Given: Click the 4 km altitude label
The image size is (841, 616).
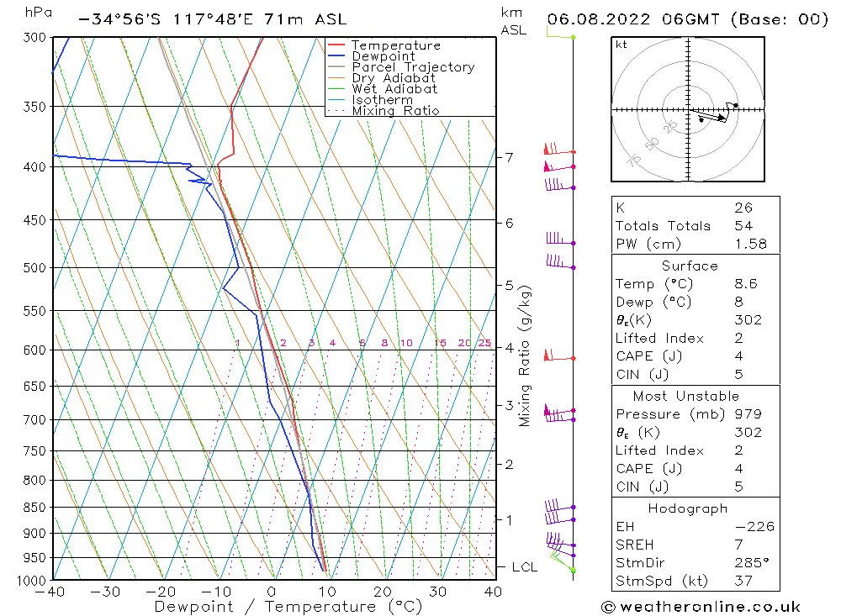Looking at the screenshot, I should (x=509, y=348).
